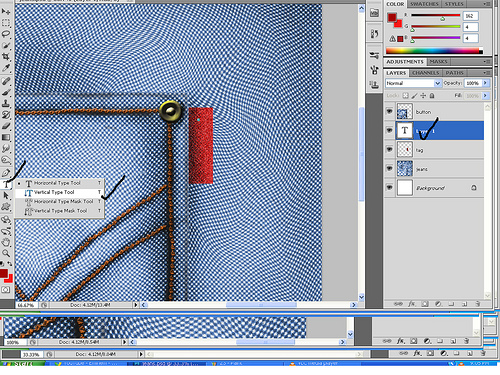Toggle lock transparent pixels
The height and width of the screenshot is (375, 500).
coord(405,96)
